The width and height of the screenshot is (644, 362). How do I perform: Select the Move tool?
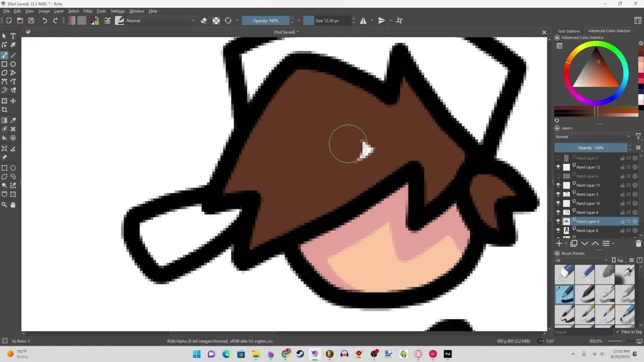pyautogui.click(x=13, y=101)
